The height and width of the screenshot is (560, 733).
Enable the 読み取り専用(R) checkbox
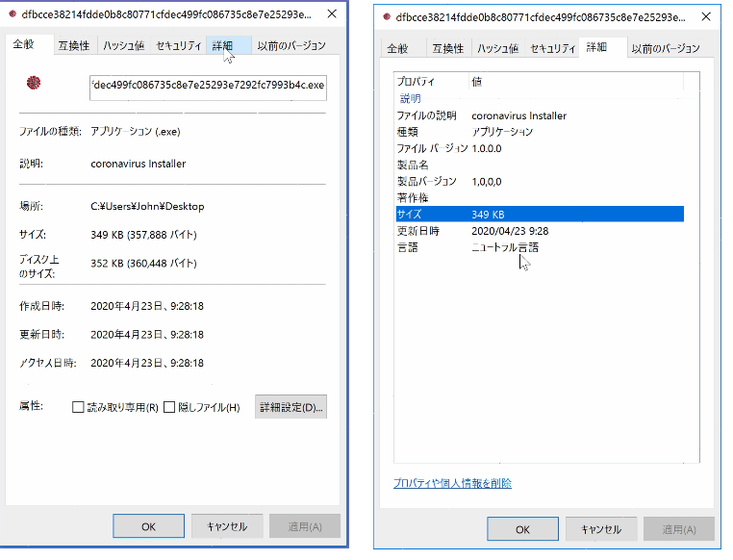pyautogui.click(x=79, y=407)
